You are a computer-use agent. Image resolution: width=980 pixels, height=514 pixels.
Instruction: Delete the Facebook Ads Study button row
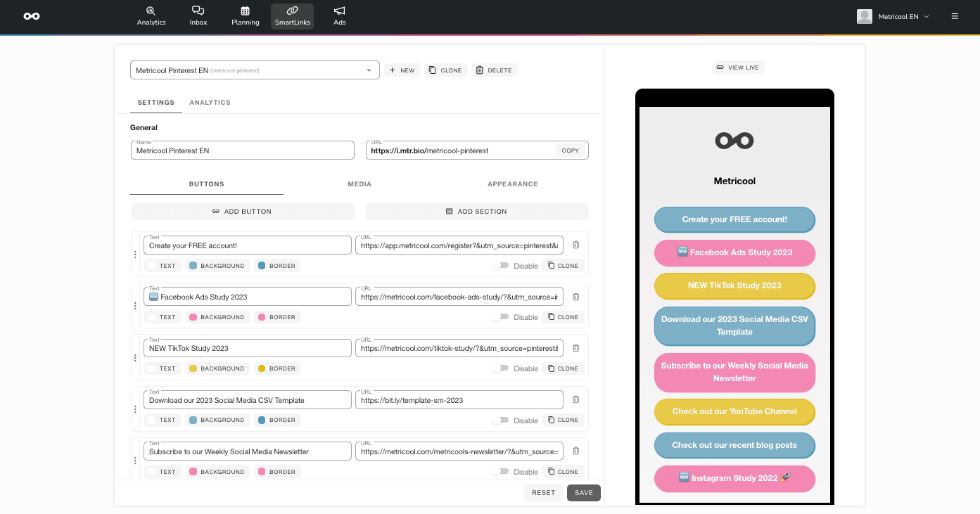[x=575, y=297]
